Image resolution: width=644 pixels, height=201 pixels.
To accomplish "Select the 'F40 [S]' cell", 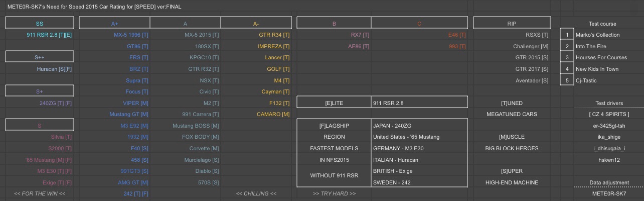I will pyautogui.click(x=115, y=148).
